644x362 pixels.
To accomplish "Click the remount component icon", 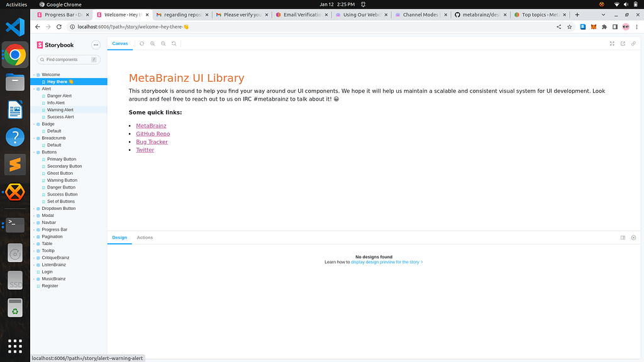I will pos(142,43).
